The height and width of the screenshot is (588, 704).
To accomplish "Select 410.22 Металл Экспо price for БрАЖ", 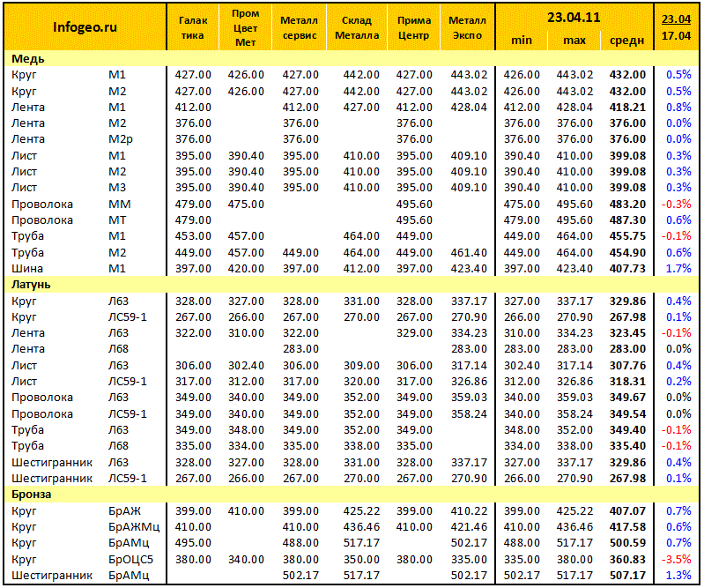I will click(469, 511).
